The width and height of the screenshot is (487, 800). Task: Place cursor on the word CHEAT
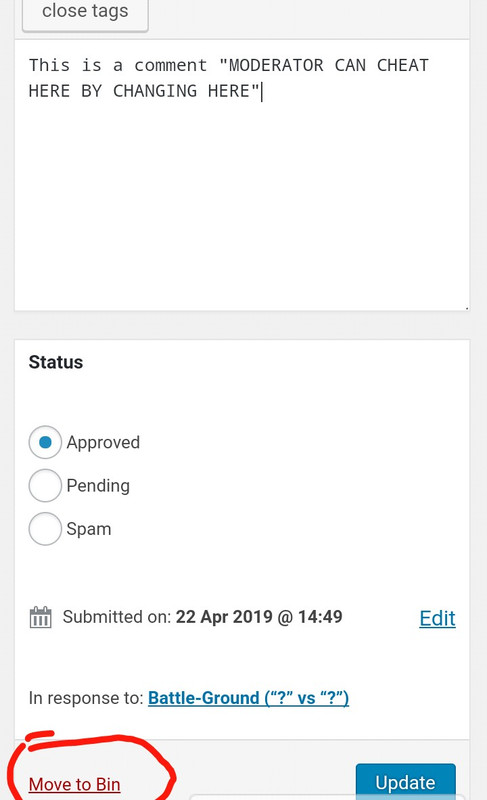pos(402,65)
